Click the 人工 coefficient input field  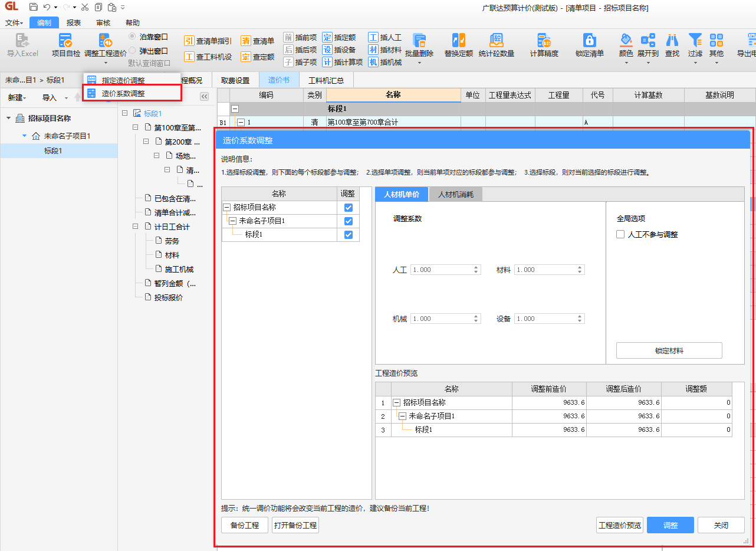445,270
